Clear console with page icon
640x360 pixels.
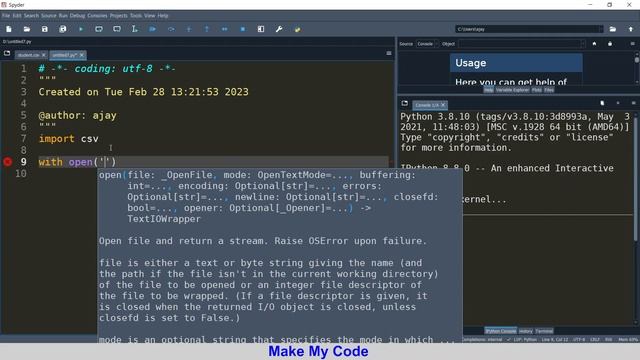(x=602, y=103)
